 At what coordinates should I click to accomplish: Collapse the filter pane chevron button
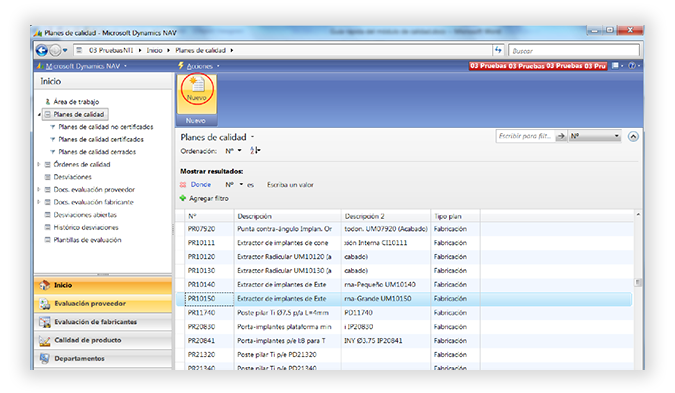(633, 136)
